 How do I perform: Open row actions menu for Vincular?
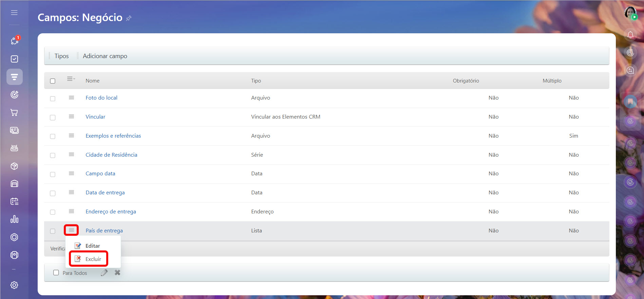(71, 117)
